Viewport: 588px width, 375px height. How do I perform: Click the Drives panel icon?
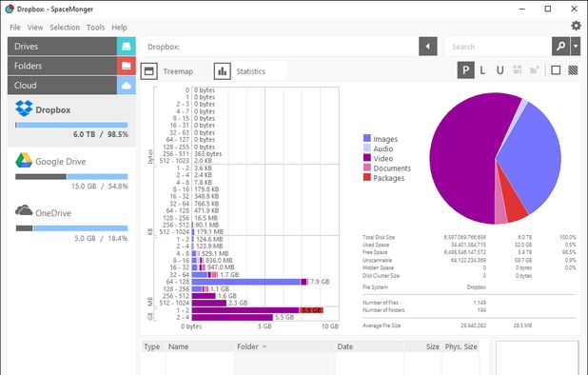click(x=126, y=46)
